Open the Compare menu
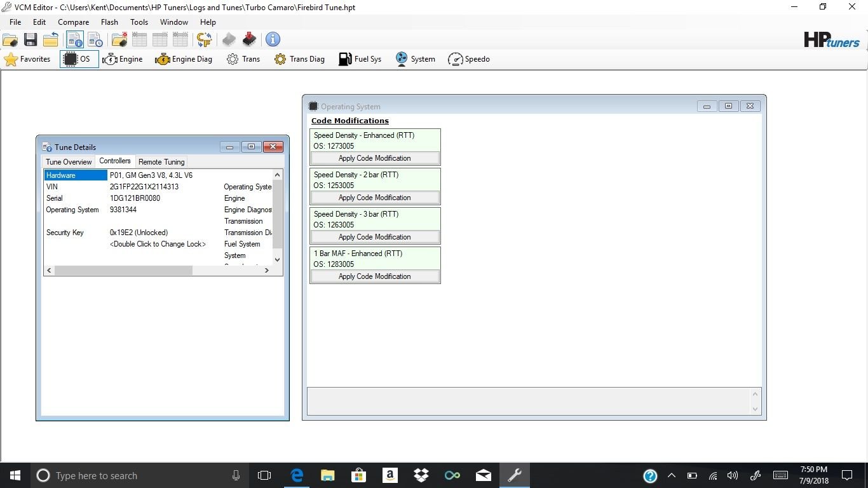868x488 pixels. coord(73,22)
